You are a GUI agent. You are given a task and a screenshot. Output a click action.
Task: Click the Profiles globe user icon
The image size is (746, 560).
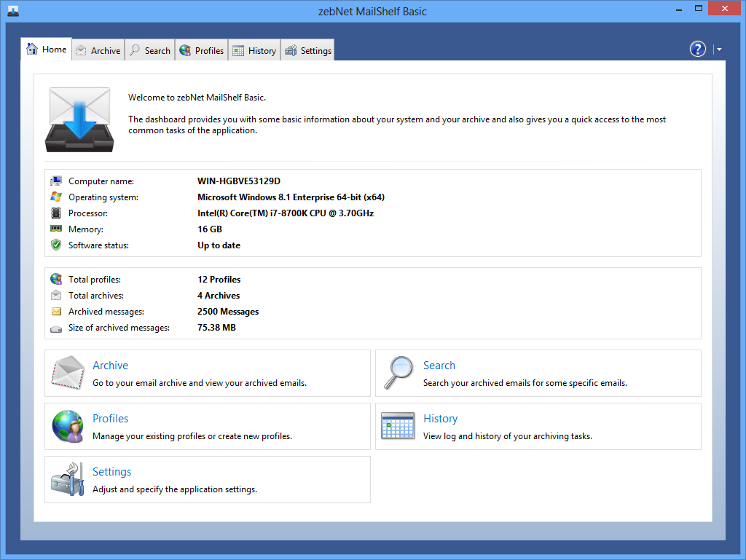click(x=68, y=426)
